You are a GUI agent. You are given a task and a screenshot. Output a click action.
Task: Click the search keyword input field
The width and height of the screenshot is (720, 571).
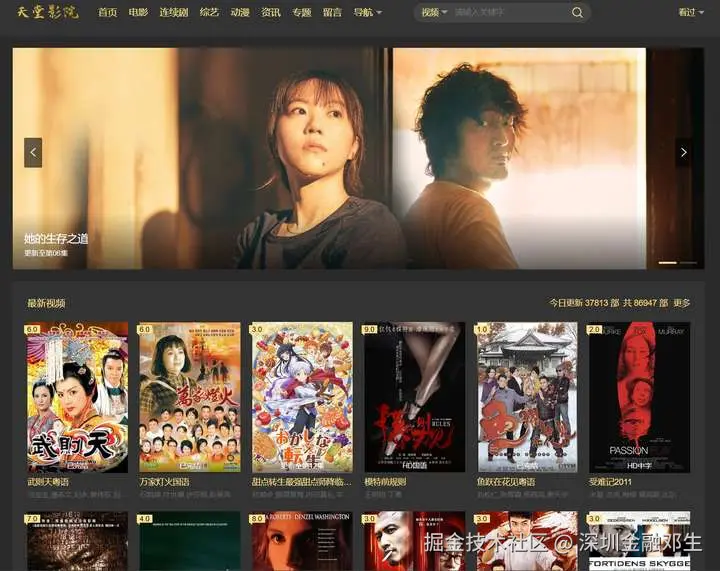pos(510,12)
